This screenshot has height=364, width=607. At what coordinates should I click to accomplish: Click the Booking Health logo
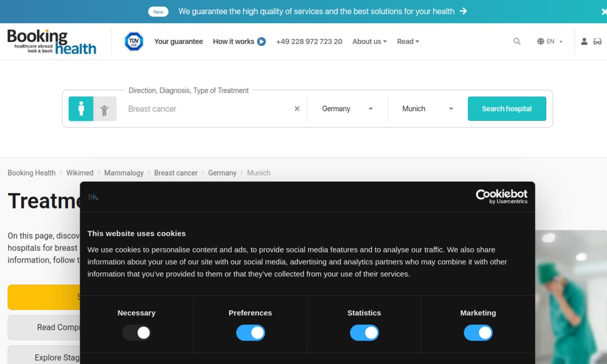pyautogui.click(x=52, y=42)
